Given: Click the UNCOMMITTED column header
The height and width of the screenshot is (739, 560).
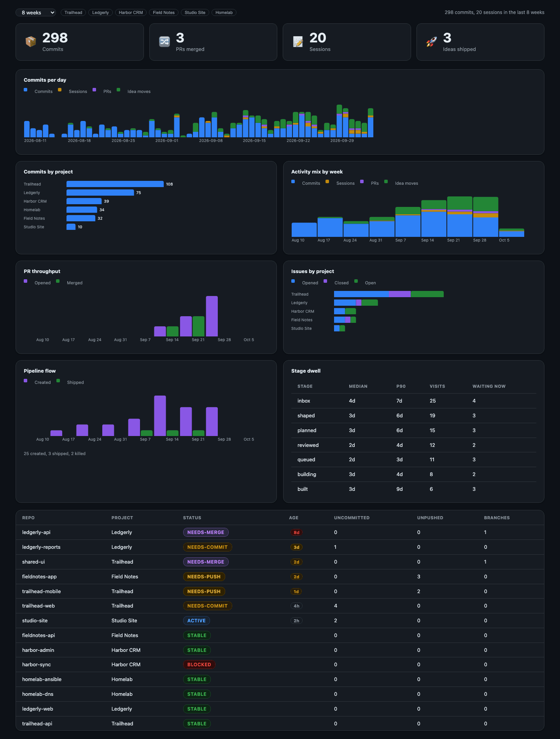Looking at the screenshot, I should (x=352, y=518).
